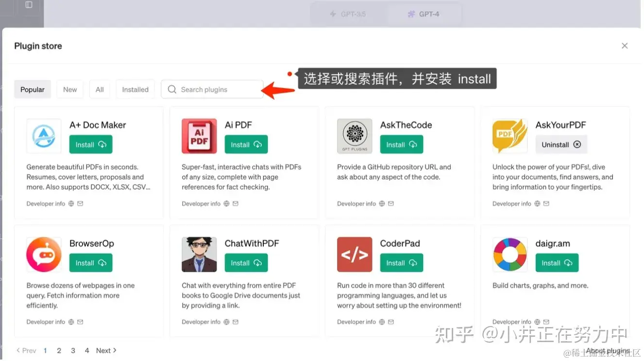This screenshot has width=644, height=361.
Task: Install the ChatWithPDF plugin
Action: point(246,263)
